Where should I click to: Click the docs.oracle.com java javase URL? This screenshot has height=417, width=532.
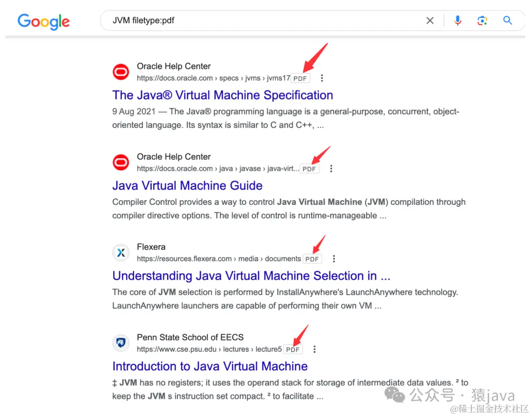point(218,168)
